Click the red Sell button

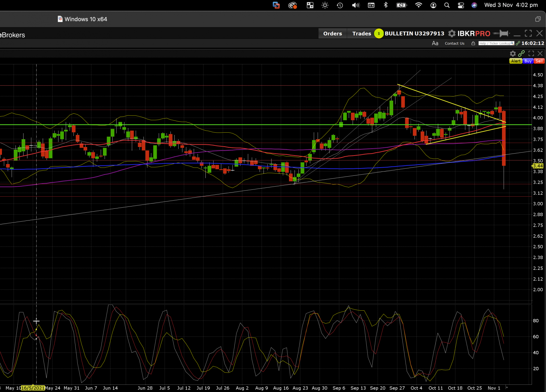539,61
